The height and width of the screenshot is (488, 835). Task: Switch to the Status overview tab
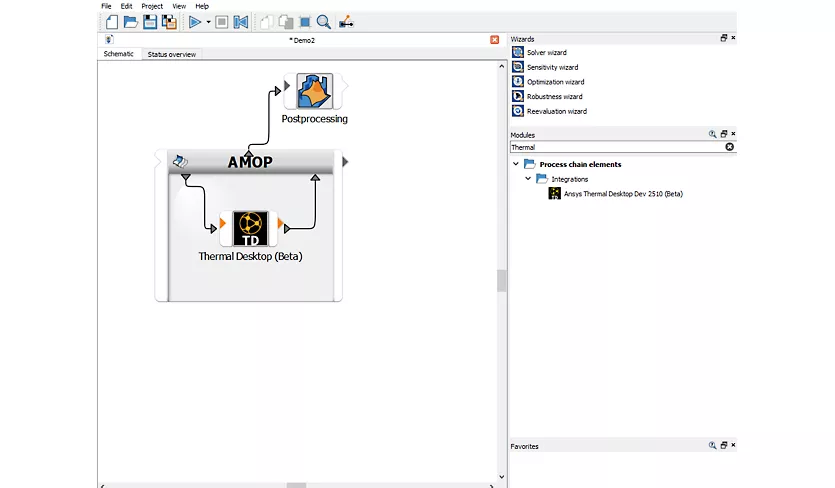click(x=171, y=54)
